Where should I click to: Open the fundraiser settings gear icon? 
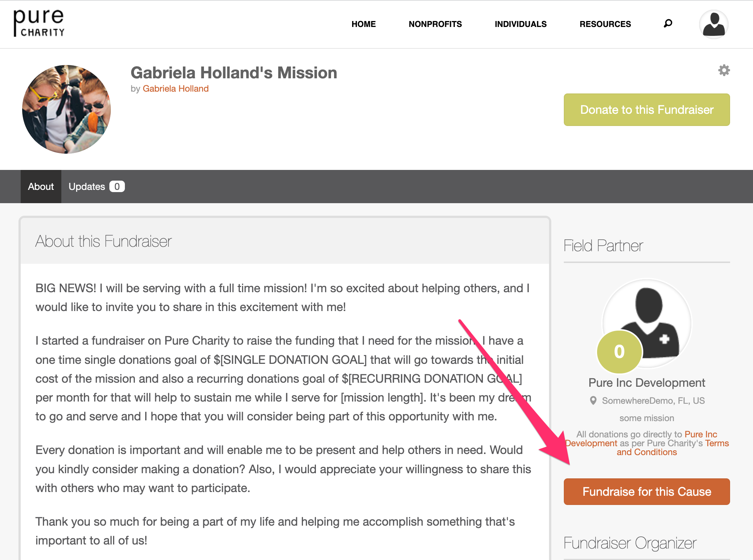coord(724,70)
